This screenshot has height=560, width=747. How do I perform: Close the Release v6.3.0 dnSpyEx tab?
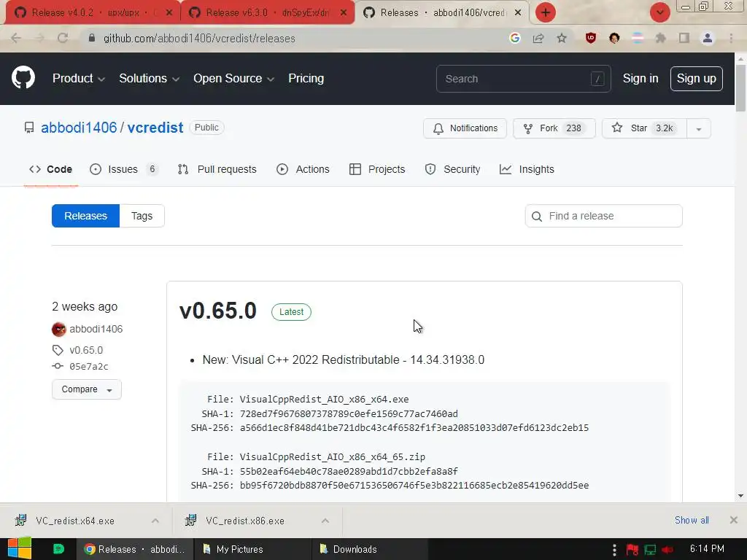pyautogui.click(x=344, y=13)
